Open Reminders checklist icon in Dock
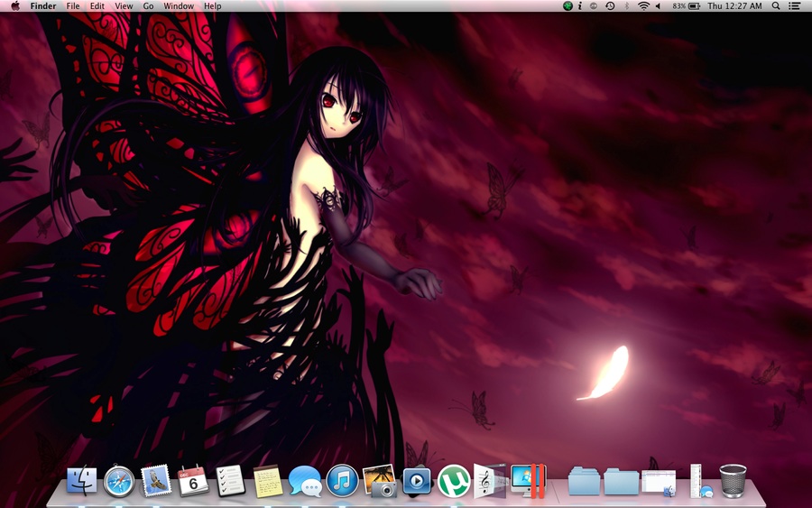Image resolution: width=812 pixels, height=508 pixels. pos(230,481)
